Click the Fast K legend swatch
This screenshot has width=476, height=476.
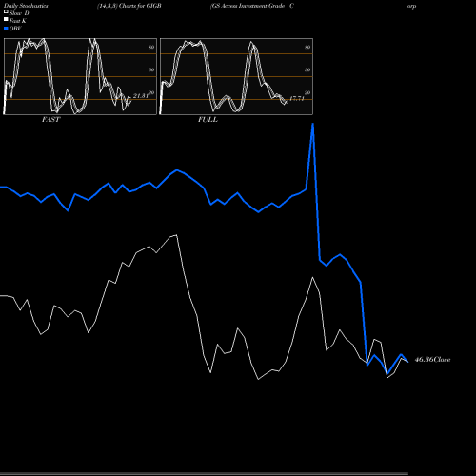tap(6, 20)
